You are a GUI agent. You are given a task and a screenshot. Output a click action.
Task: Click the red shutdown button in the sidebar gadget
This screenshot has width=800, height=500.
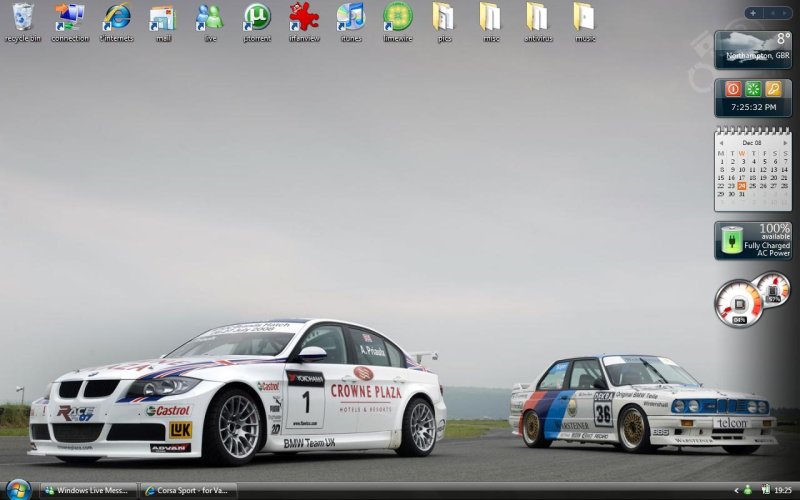point(733,89)
